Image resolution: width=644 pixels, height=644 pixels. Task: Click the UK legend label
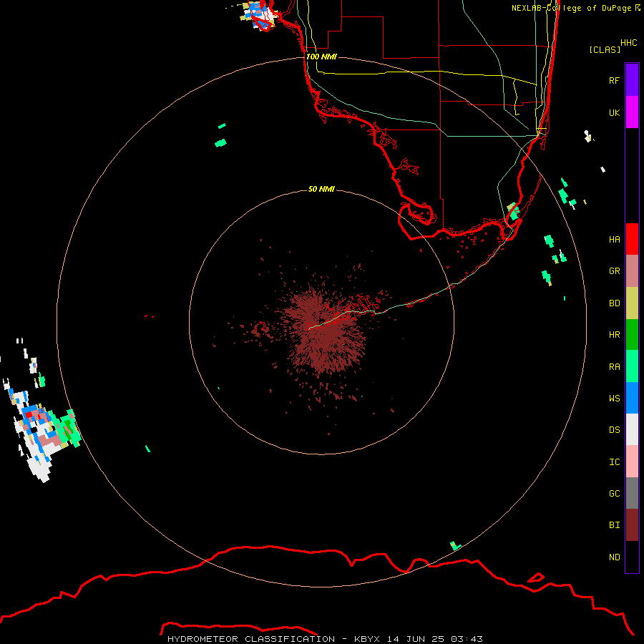tap(614, 112)
